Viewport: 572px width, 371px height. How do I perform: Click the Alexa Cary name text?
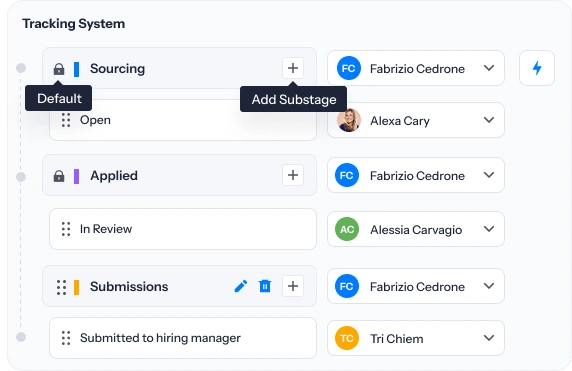tap(400, 121)
